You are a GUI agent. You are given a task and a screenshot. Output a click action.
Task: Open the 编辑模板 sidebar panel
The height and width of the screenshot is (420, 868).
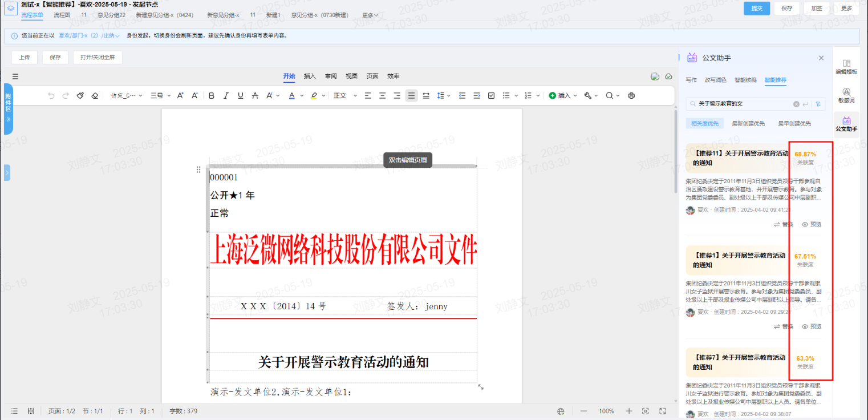point(846,67)
